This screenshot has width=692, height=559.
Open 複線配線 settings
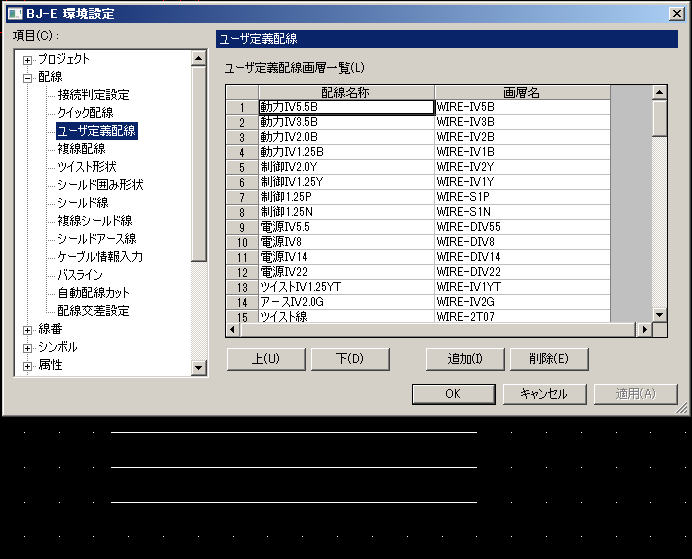(x=81, y=149)
